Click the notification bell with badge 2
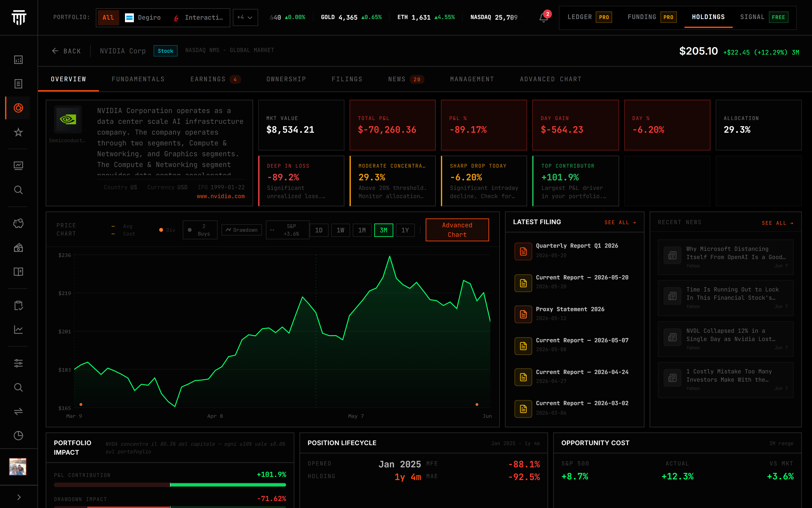This screenshot has width=812, height=508. coord(544,18)
